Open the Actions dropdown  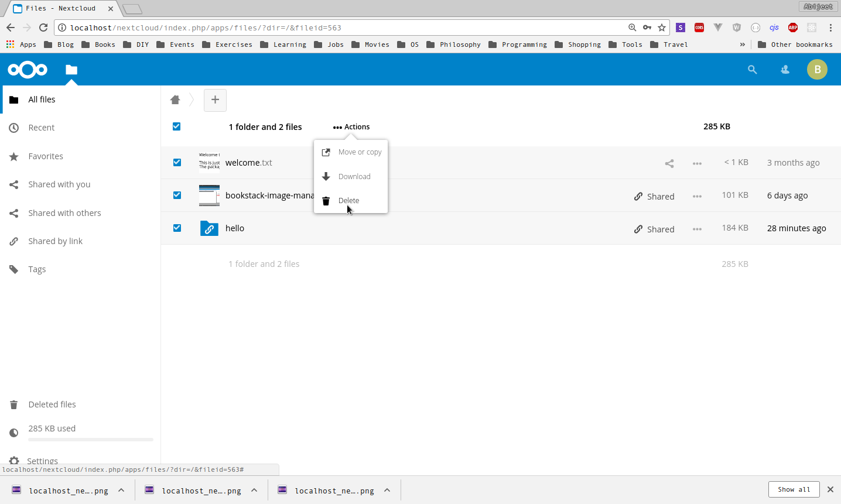point(351,126)
